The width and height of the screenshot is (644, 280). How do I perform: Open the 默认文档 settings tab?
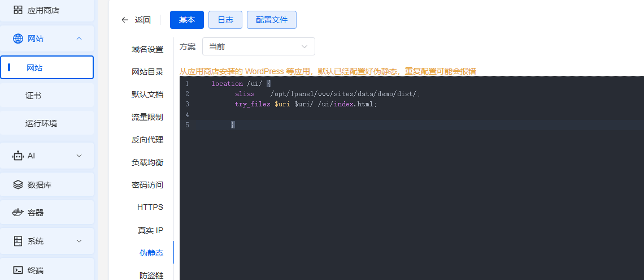pyautogui.click(x=147, y=94)
